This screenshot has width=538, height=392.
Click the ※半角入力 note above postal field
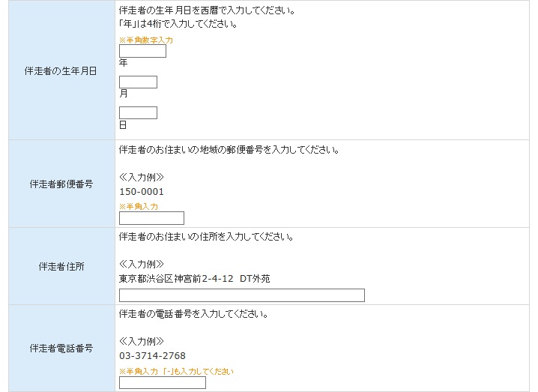[x=139, y=206]
